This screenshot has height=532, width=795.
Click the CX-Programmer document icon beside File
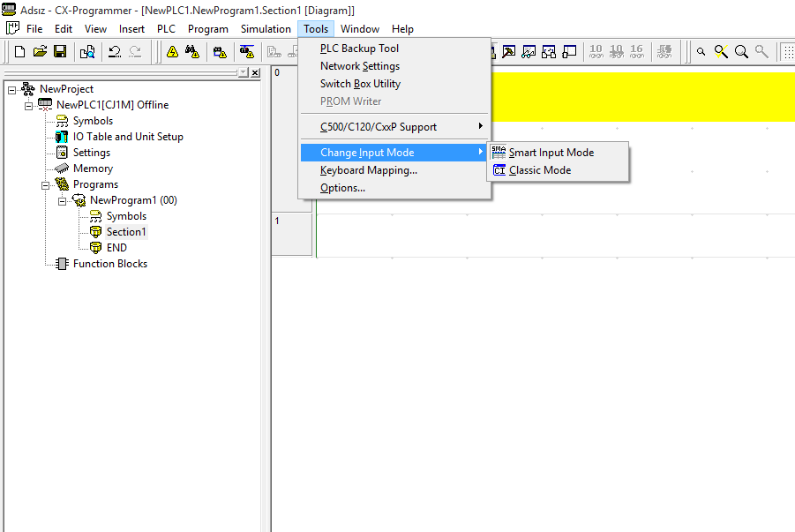click(12, 28)
